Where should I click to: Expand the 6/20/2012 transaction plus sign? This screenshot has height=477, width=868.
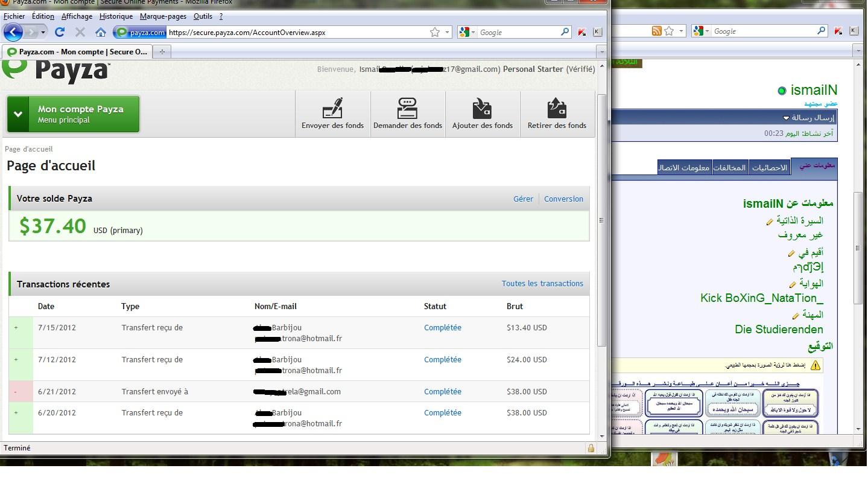click(x=16, y=413)
